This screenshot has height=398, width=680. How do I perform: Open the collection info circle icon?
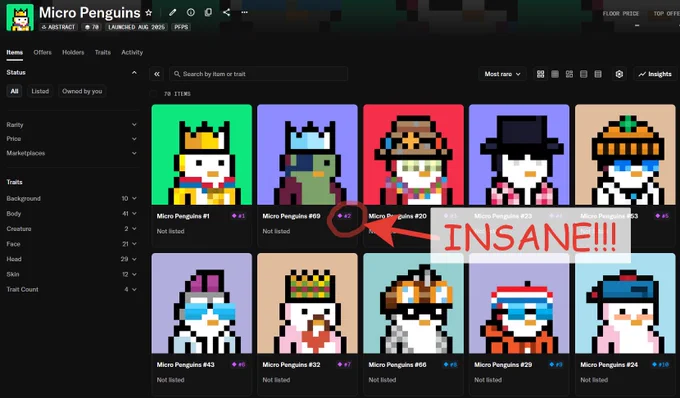pos(190,13)
